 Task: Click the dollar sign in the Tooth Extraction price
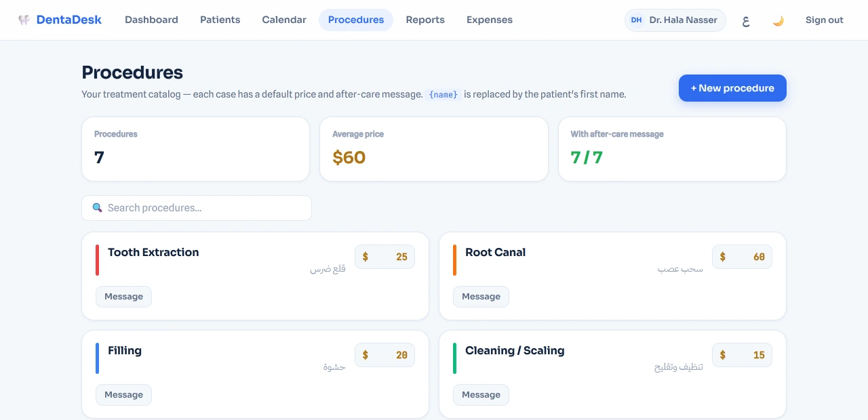[x=366, y=257]
